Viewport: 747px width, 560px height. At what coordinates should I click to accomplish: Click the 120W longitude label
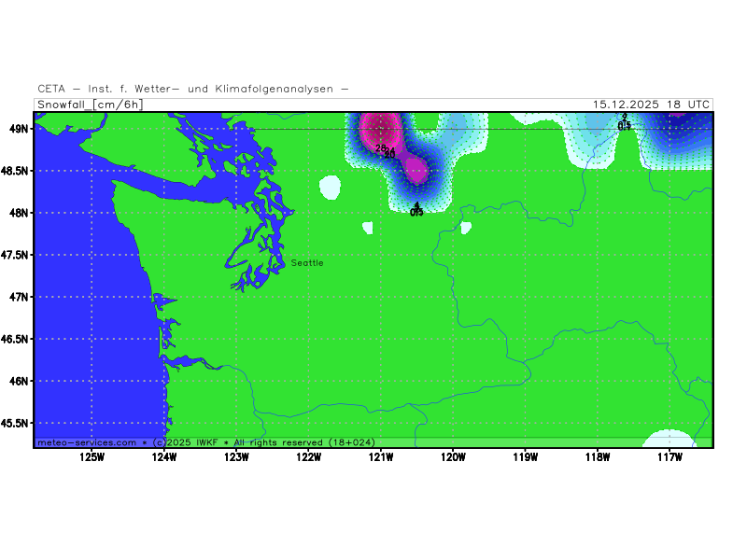[454, 457]
